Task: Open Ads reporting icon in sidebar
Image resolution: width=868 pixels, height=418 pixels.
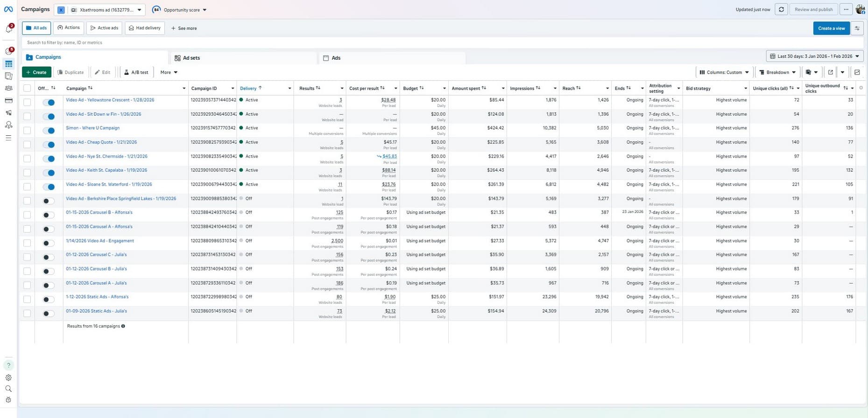Action: (8, 76)
